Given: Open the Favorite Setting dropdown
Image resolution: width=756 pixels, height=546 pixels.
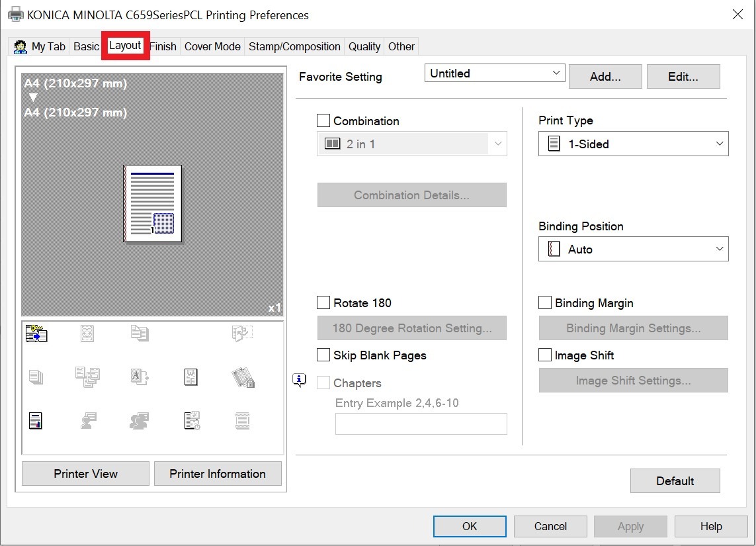Looking at the screenshot, I should click(x=494, y=73).
